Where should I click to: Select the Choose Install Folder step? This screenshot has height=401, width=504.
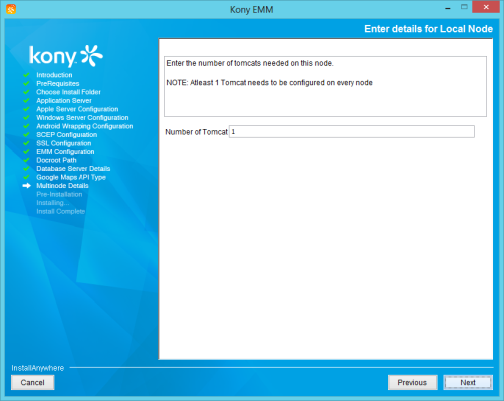click(68, 92)
